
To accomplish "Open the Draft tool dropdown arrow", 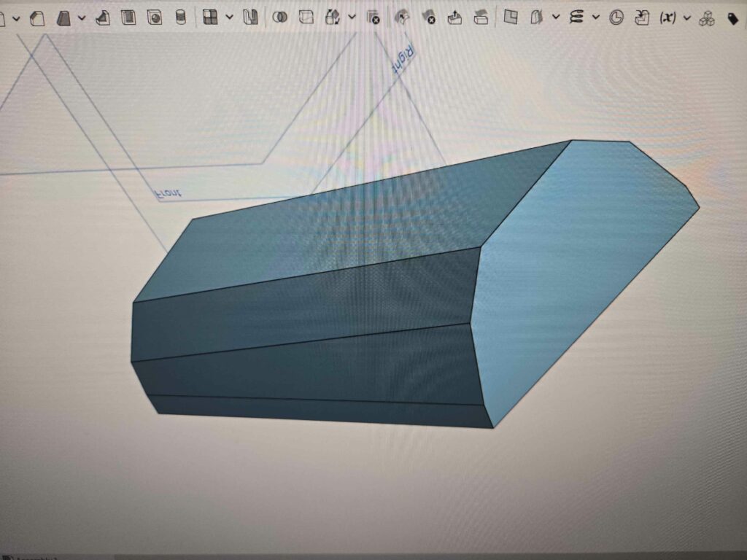I will pyautogui.click(x=81, y=18).
